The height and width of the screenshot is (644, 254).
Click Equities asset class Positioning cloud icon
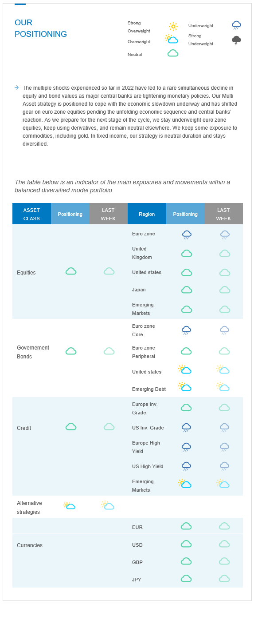click(71, 271)
